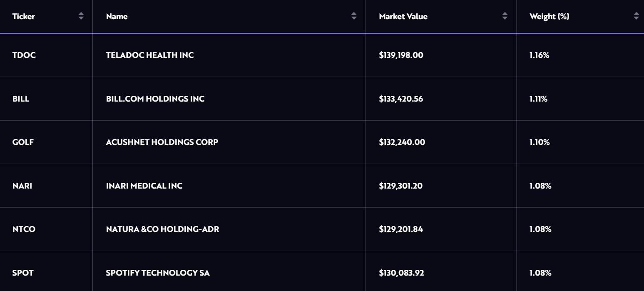Click the Weight (%) header label
The height and width of the screenshot is (291, 644).
coord(549,17)
